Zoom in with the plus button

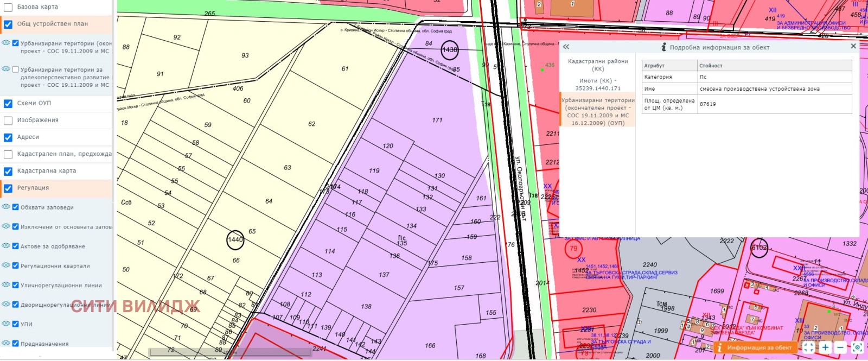click(825, 347)
